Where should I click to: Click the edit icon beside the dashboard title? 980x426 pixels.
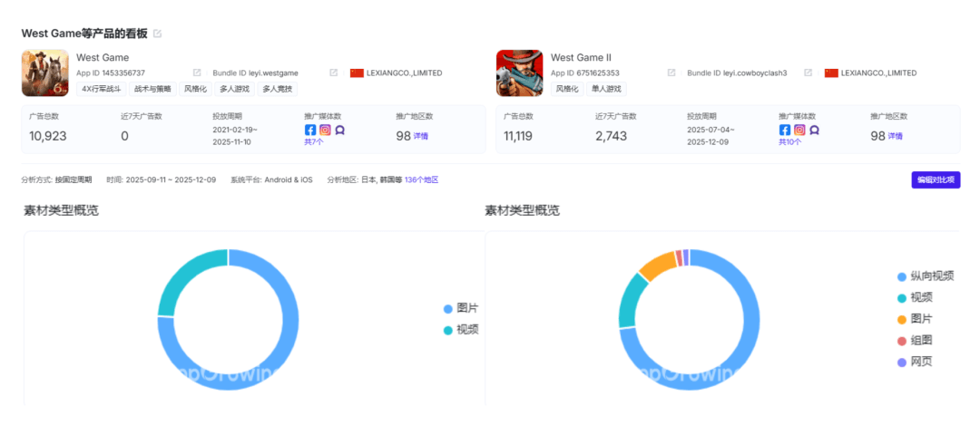pyautogui.click(x=158, y=34)
